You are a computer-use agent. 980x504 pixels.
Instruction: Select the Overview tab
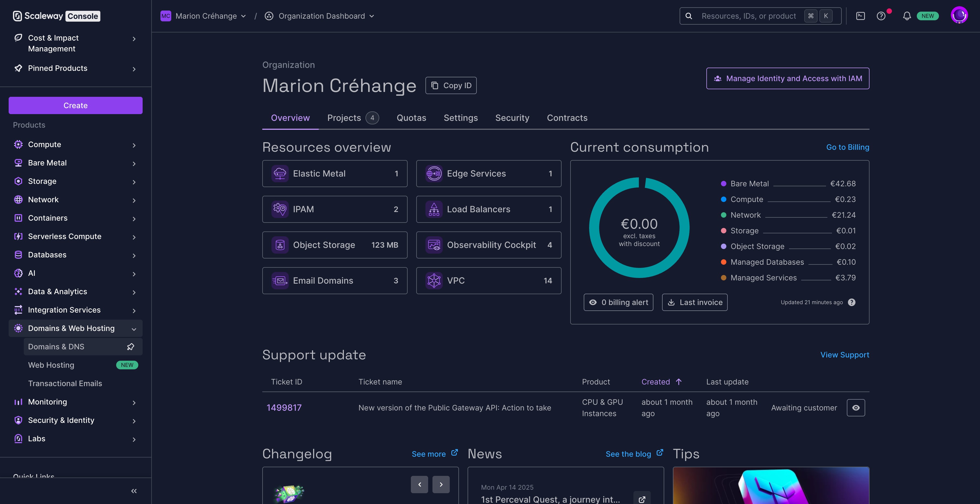pos(290,118)
